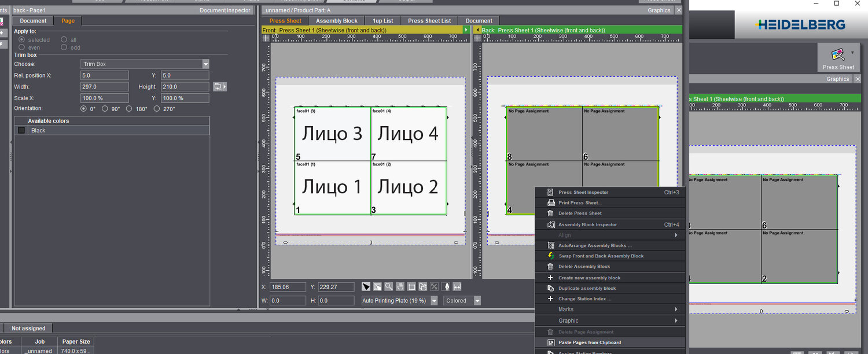The image size is (868, 354).
Task: Set orientation to 90 degrees
Action: (x=105, y=109)
